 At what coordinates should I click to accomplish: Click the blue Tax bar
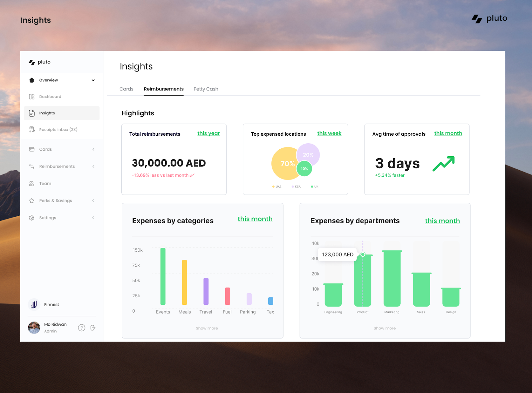pyautogui.click(x=271, y=301)
